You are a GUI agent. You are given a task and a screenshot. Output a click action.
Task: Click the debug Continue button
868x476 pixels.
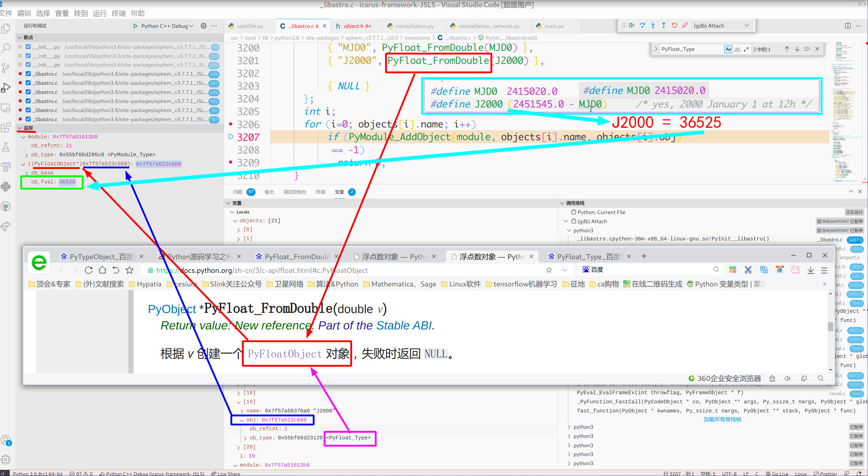coord(632,26)
